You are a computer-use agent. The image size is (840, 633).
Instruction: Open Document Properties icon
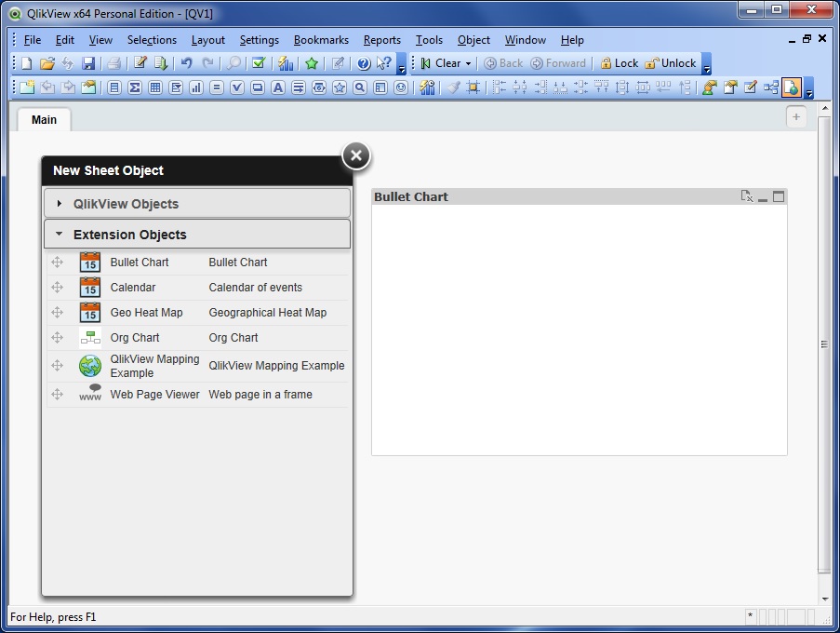(730, 88)
